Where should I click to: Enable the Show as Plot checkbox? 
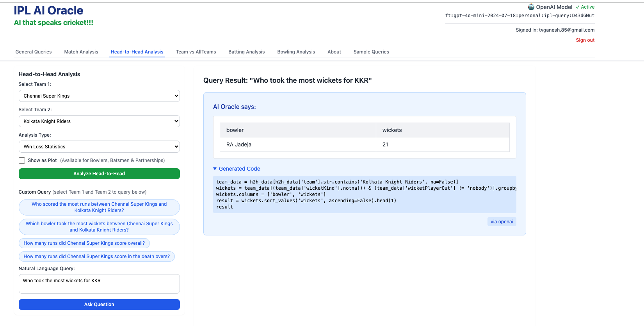coord(22,160)
